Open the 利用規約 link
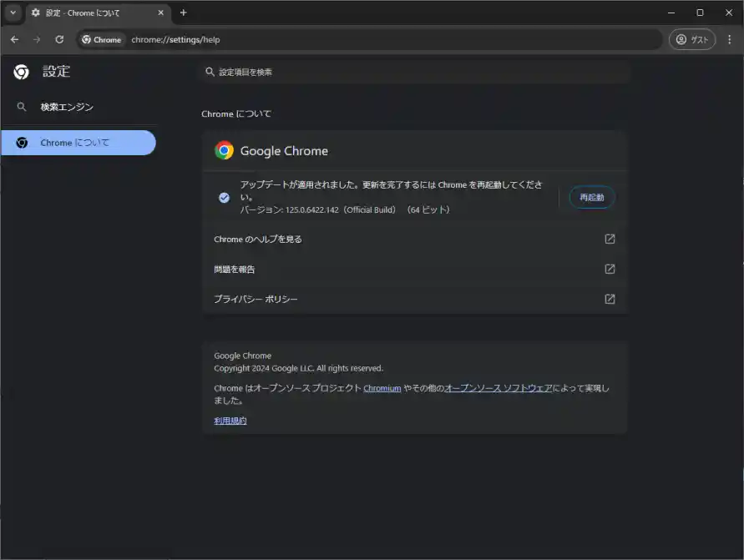This screenshot has width=744, height=560. [230, 421]
